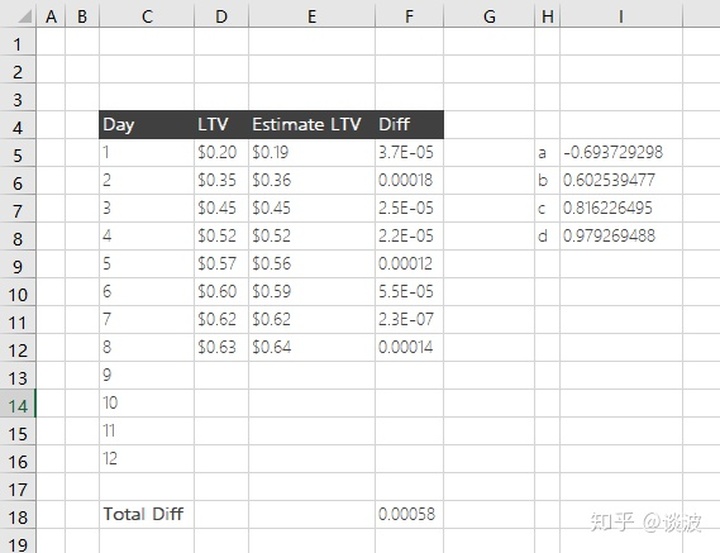This screenshot has width=720, height=553.
Task: Select Diff cell 2.3E-07
Action: [x=409, y=320]
